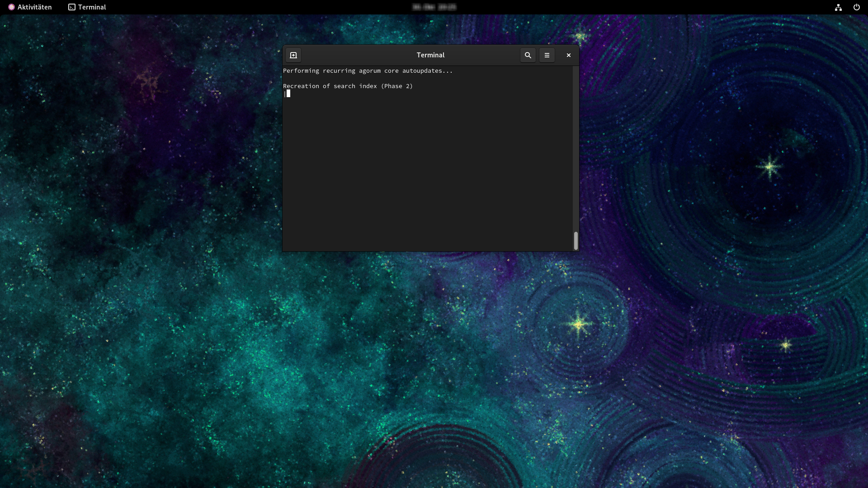Open a new tab in Terminal
868x488 pixels.
coord(293,55)
